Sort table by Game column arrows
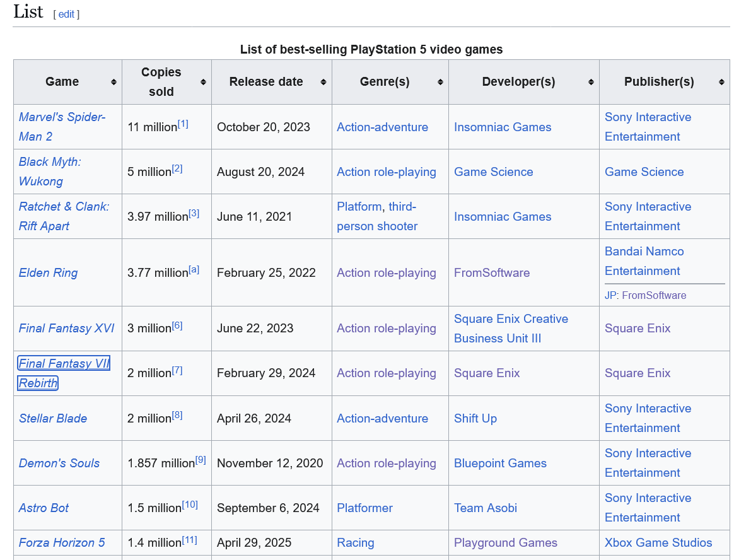This screenshot has width=734, height=560. coord(114,82)
